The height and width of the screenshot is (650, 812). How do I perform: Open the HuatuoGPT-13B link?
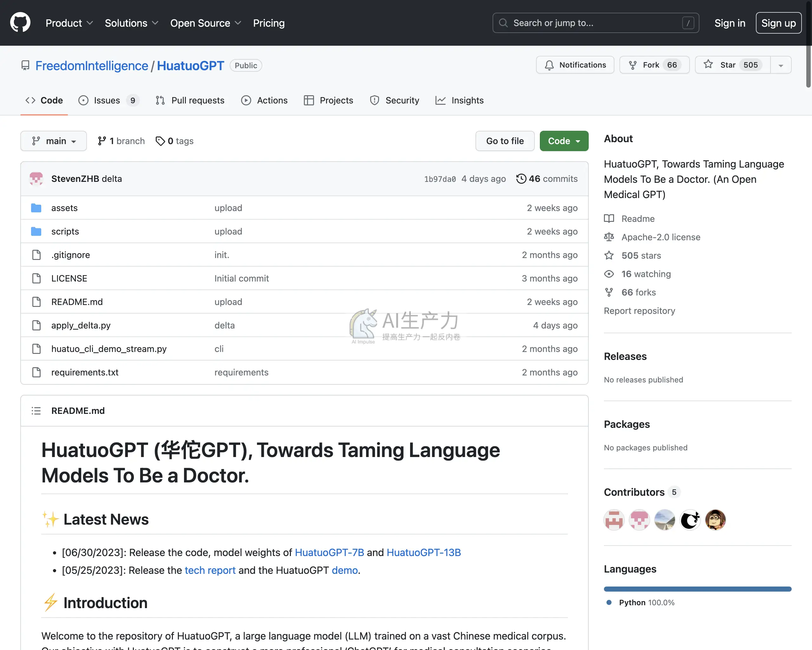pyautogui.click(x=424, y=553)
